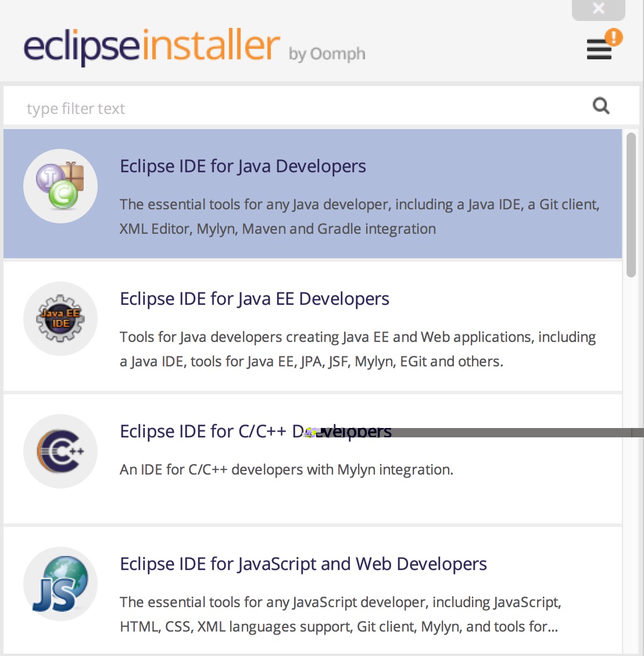The image size is (644, 656).
Task: Select Eclipse IDE for C/C++ Developers title
Action: pyautogui.click(x=256, y=432)
